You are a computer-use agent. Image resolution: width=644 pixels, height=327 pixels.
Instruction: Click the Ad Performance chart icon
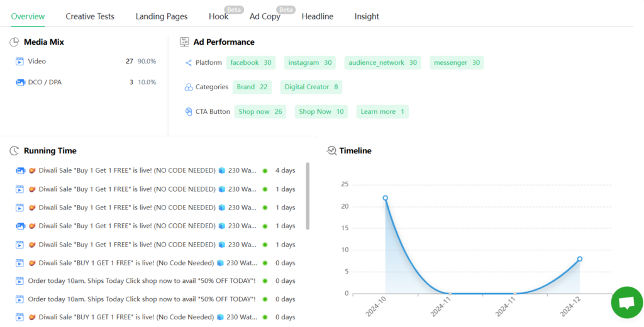184,42
